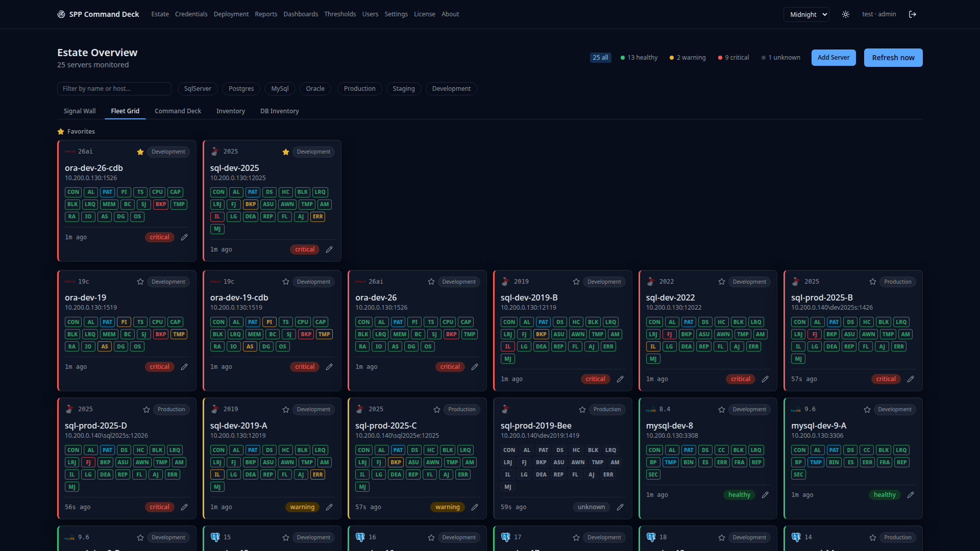980x551 pixels.
Task: Favorite mysql-dev-8 with its star
Action: [722, 410]
